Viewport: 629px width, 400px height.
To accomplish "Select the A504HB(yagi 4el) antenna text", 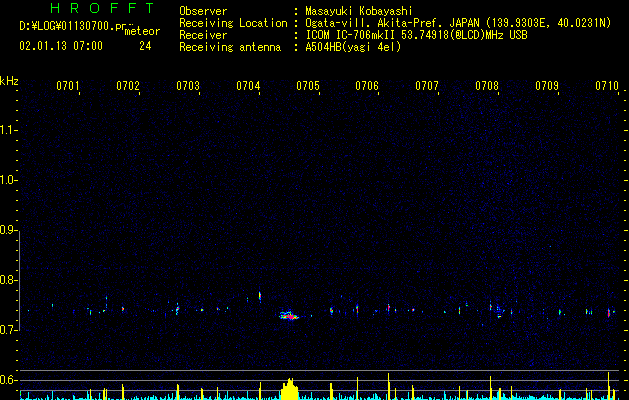I will (353, 47).
